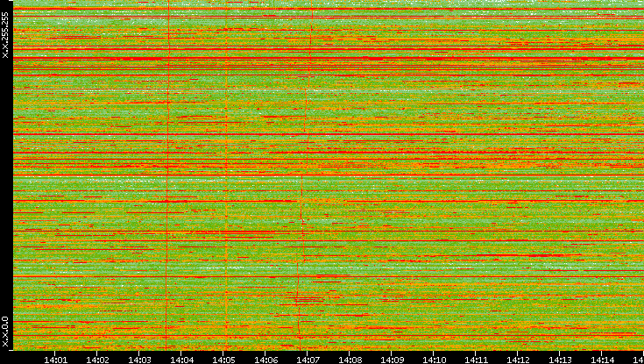
Task: Click the 14:06 time axis label
Action: [265, 360]
